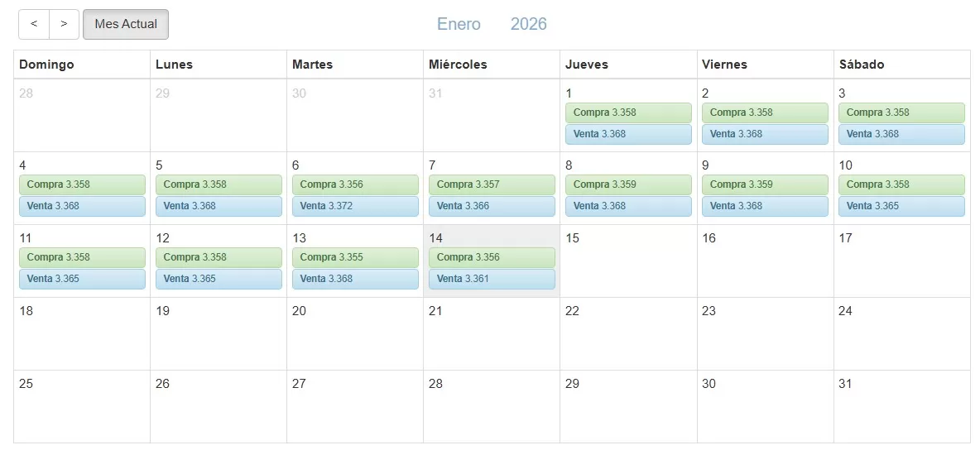Click Compra 3.357 on January 7
The image size is (980, 450).
pos(492,184)
